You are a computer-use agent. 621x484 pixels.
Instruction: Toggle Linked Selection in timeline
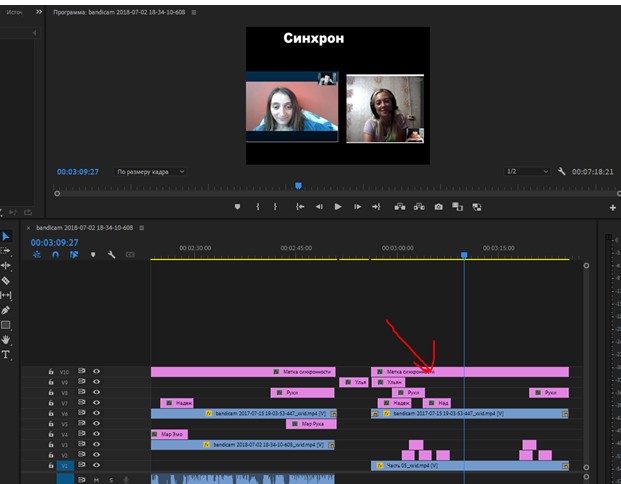[74, 255]
